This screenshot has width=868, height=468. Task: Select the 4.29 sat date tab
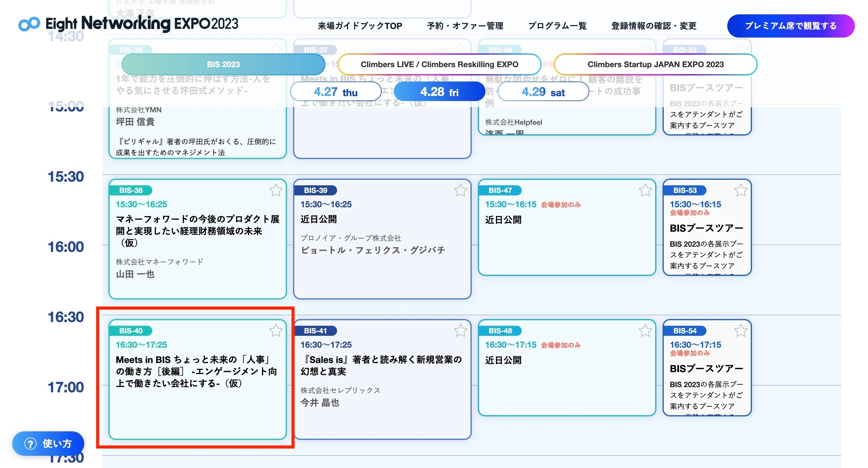(543, 92)
